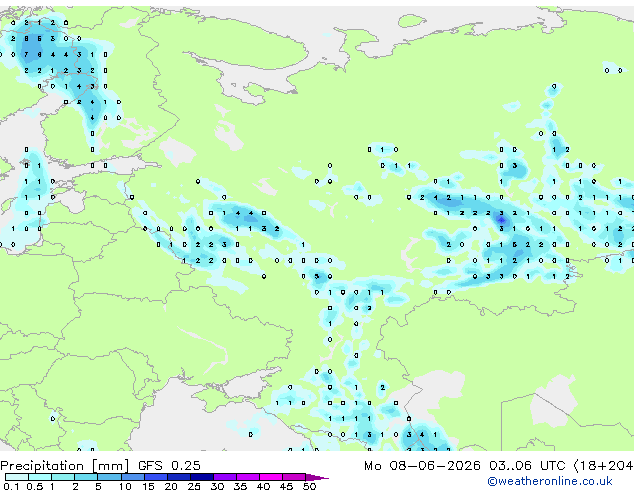Click the '50' legend scale label
Image resolution: width=634 pixels, height=490 pixels.
309,486
